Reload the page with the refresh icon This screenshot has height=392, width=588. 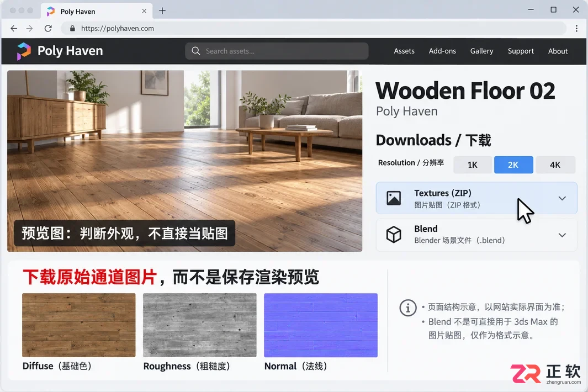pyautogui.click(x=48, y=29)
